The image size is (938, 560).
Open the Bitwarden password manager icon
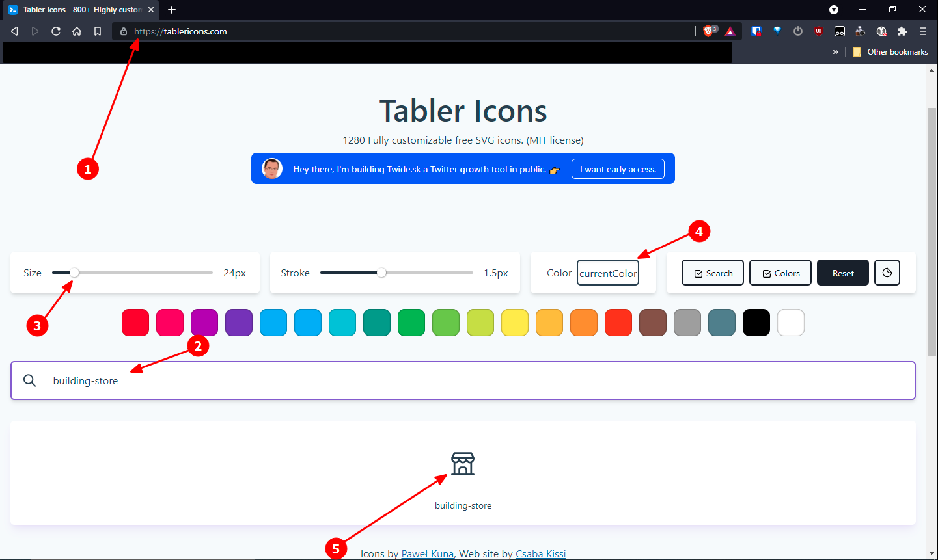[756, 31]
